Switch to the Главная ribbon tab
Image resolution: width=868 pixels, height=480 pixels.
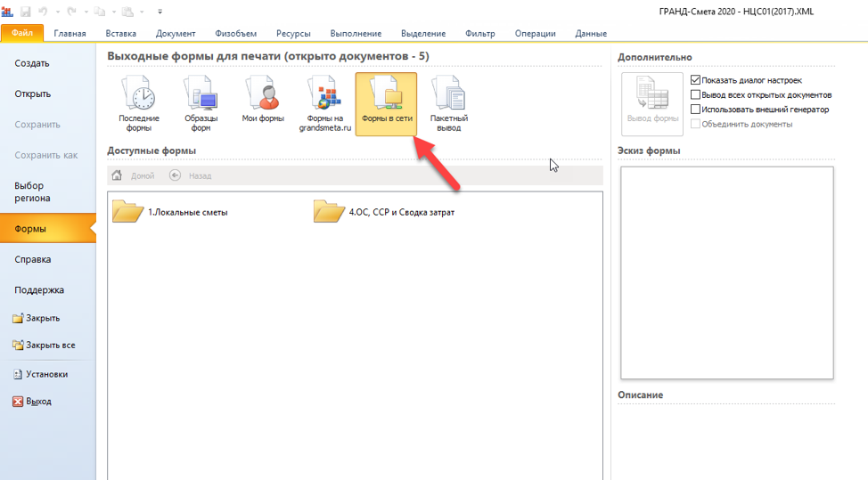70,33
